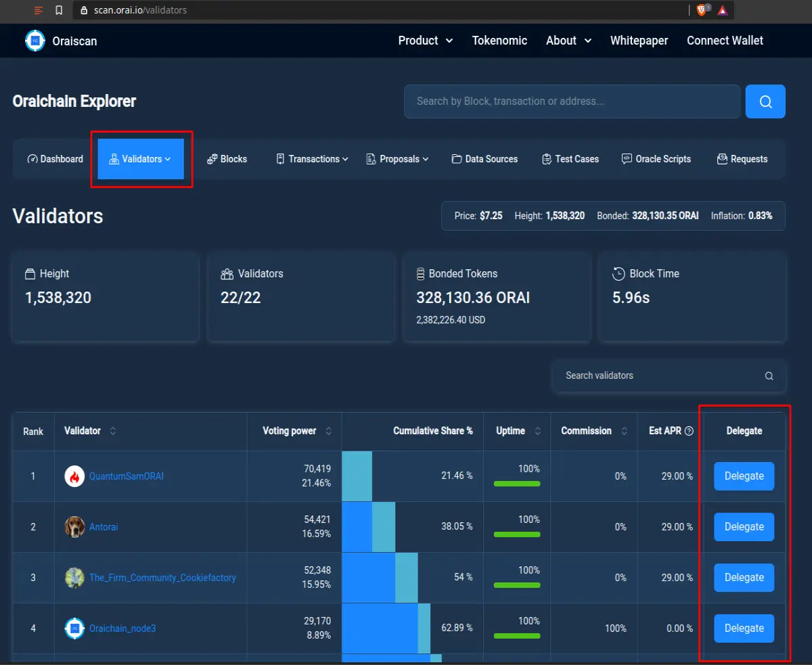
Task: Go to Data Sources tab
Action: (x=484, y=159)
